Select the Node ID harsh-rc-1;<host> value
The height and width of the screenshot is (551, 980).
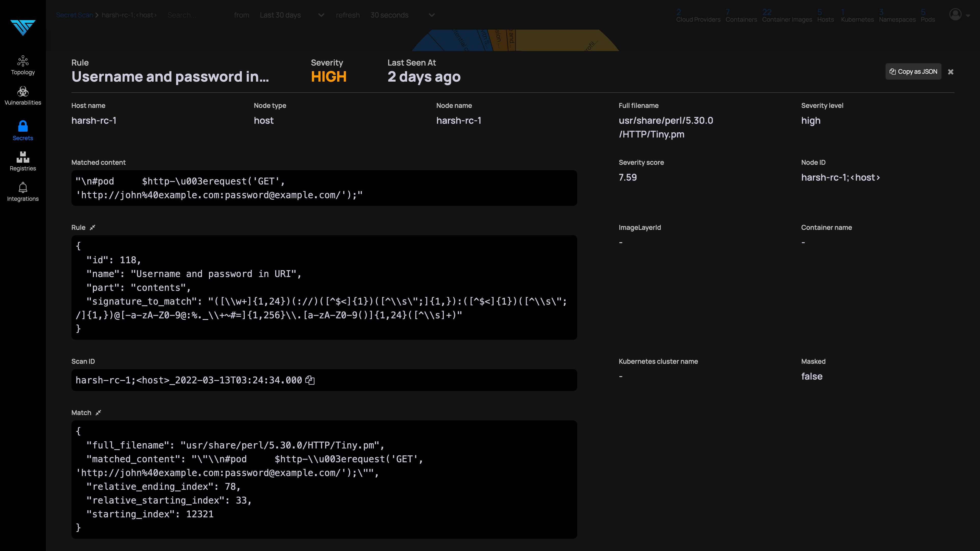840,178
